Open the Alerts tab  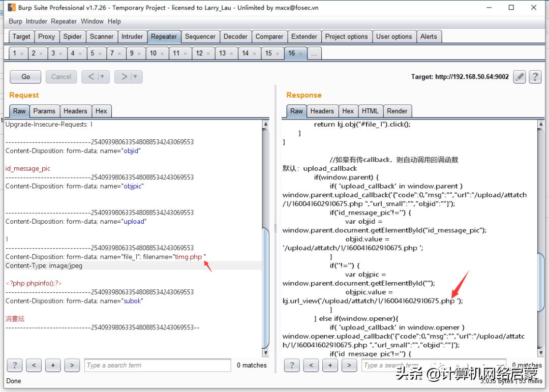coord(429,37)
